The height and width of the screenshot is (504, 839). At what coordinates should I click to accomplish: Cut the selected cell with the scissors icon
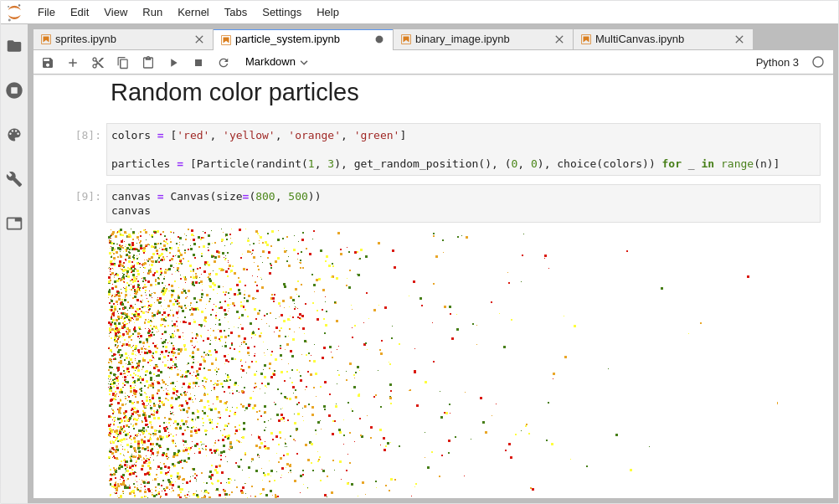[98, 62]
